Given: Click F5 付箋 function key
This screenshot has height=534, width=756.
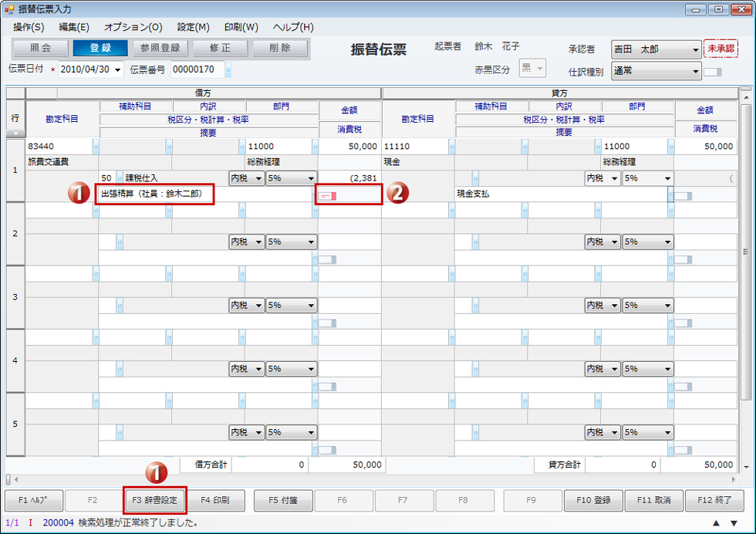Looking at the screenshot, I should pyautogui.click(x=283, y=500).
